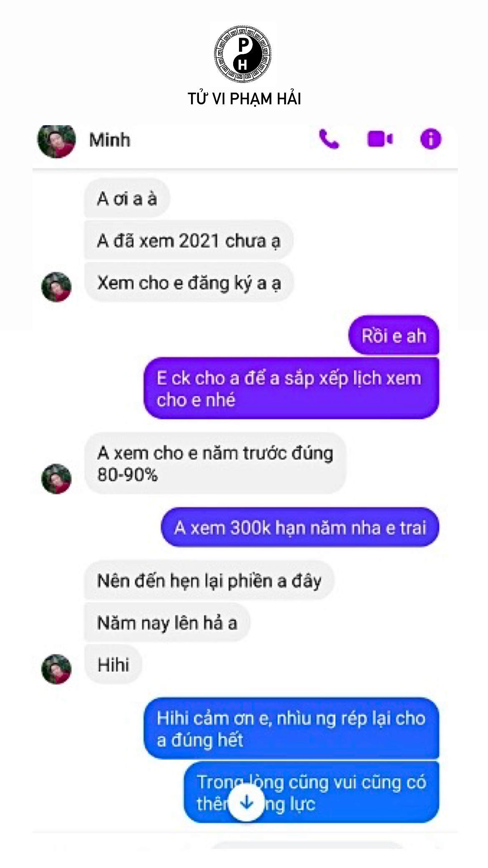Start a voice call with Minh
Viewport: 488px width, 868px height.
point(329,139)
